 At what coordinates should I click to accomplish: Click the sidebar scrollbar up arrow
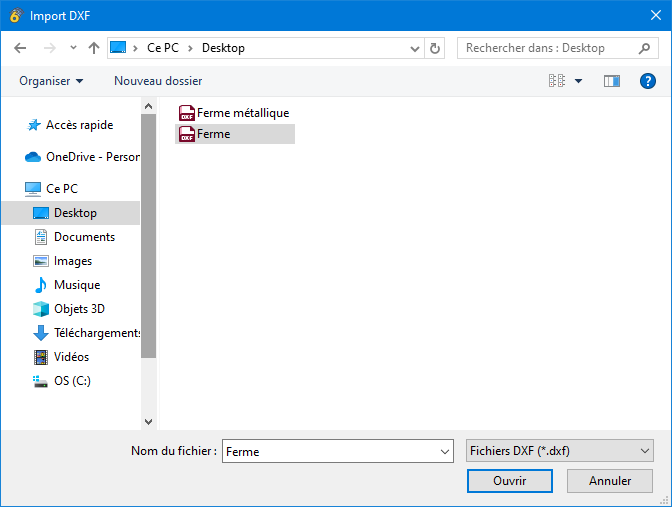[x=149, y=106]
